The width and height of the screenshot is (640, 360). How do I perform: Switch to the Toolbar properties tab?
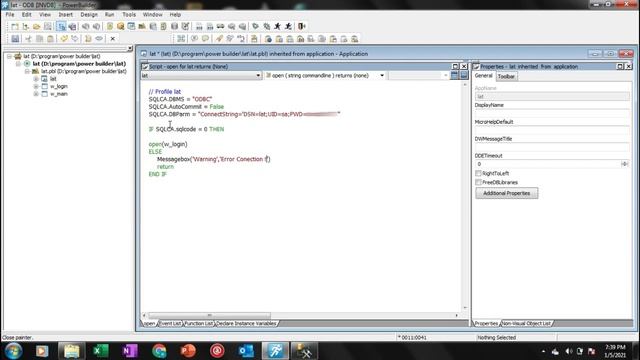pyautogui.click(x=506, y=76)
